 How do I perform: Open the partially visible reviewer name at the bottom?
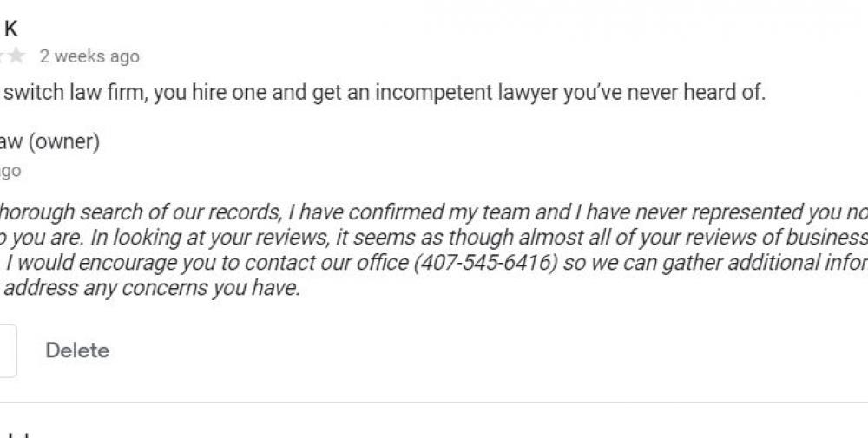click(17, 434)
